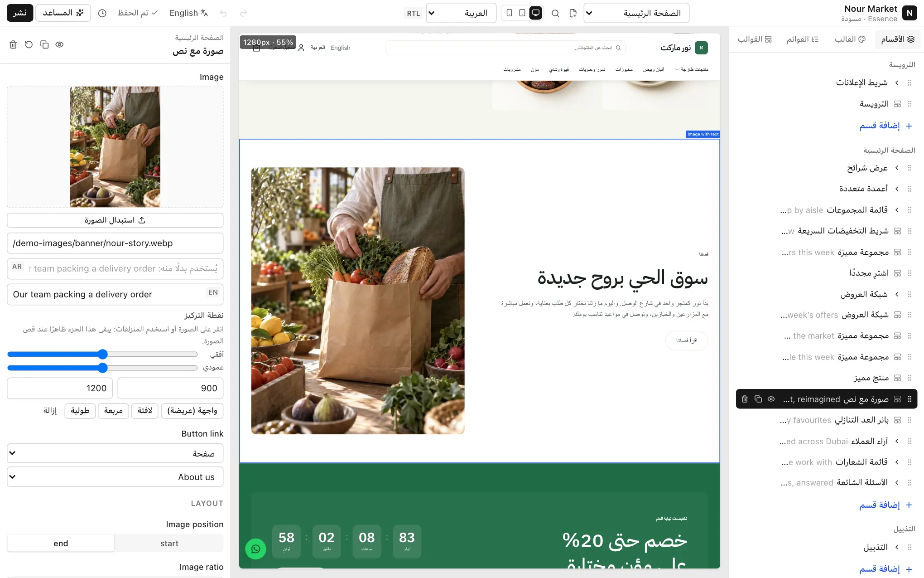The image size is (924, 578).
Task: Duplicate the selected صورة مع نص row
Action: click(758, 399)
